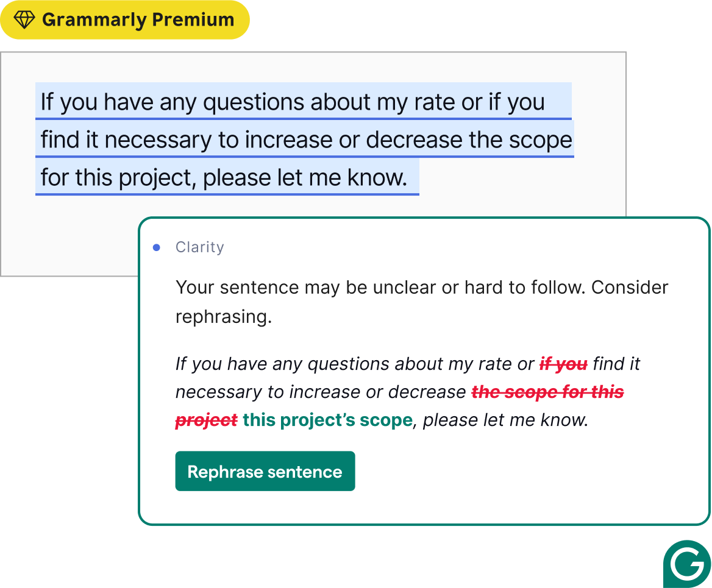The width and height of the screenshot is (712, 588).
Task: Reject the struck-through text if you
Action: tap(563, 363)
